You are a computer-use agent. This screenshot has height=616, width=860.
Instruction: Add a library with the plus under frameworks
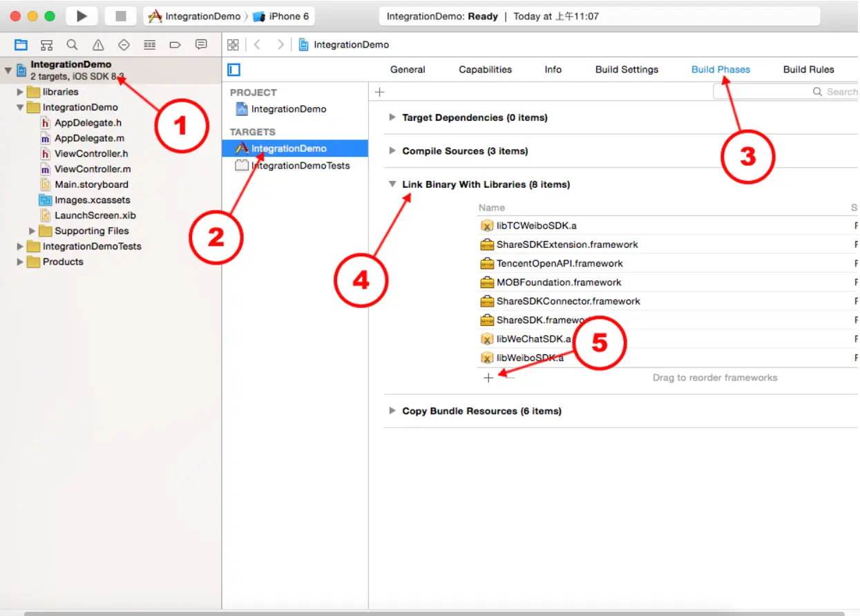[x=488, y=378]
